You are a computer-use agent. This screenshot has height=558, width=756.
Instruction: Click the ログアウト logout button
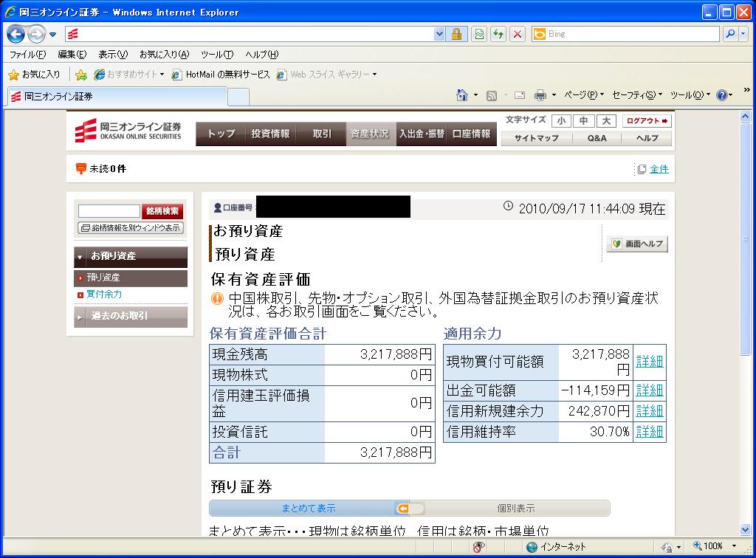[647, 121]
